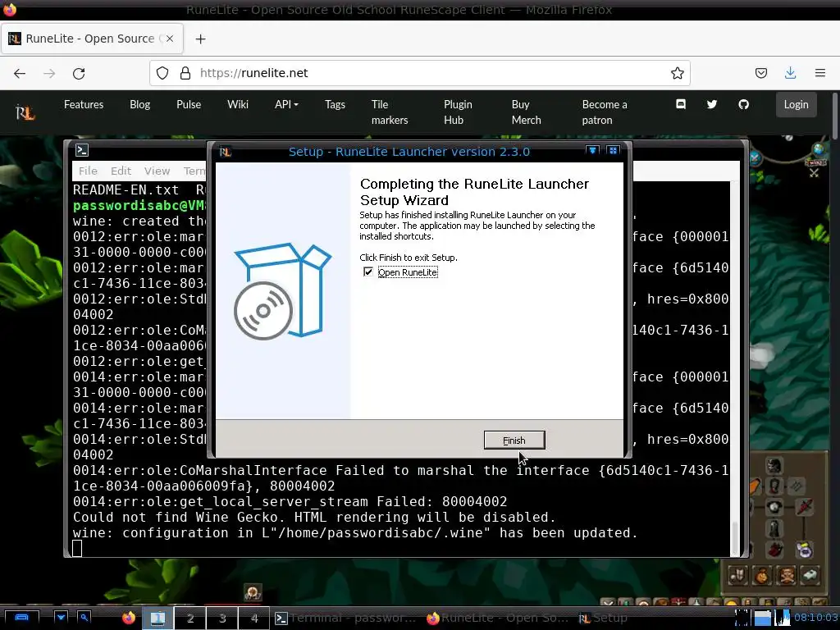This screenshot has width=840, height=630.
Task: Open the Features page link
Action: pyautogui.click(x=84, y=104)
